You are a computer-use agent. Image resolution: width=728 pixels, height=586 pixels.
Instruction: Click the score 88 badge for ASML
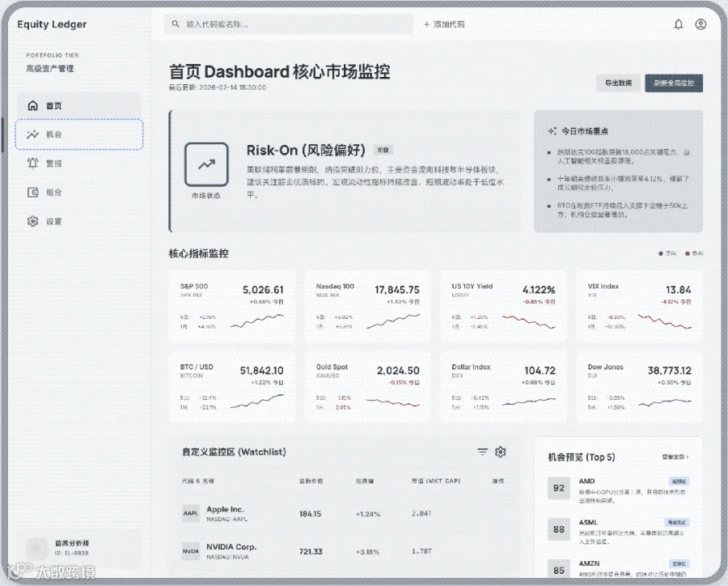click(x=558, y=529)
